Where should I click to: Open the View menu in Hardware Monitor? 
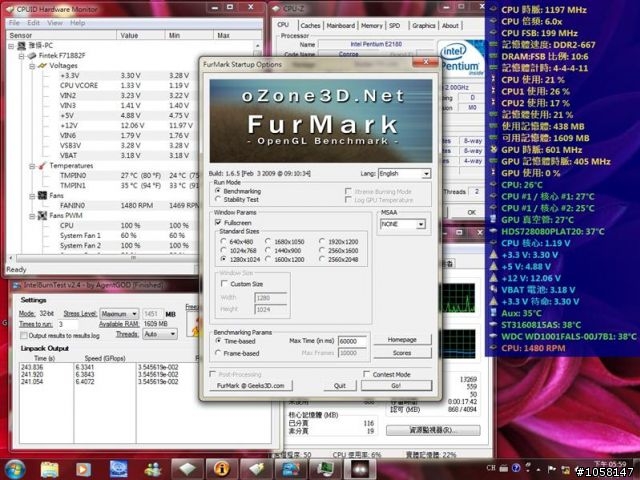pyautogui.click(x=54, y=23)
